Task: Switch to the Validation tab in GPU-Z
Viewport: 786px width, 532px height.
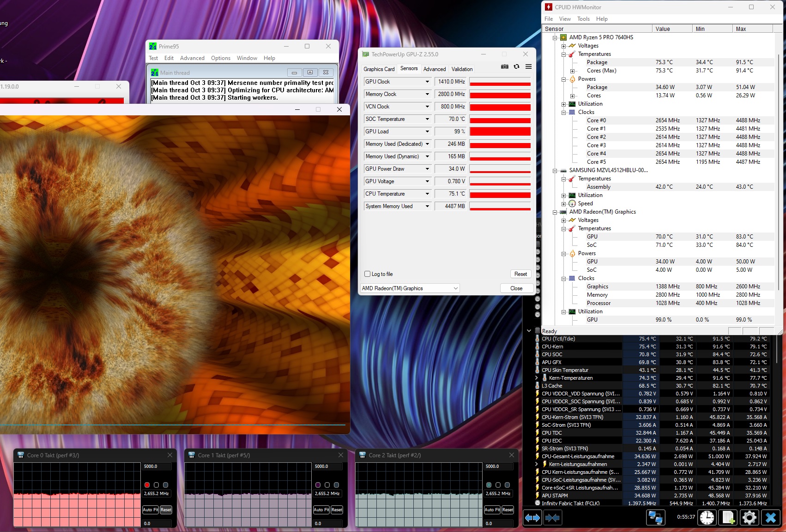Action: click(462, 69)
